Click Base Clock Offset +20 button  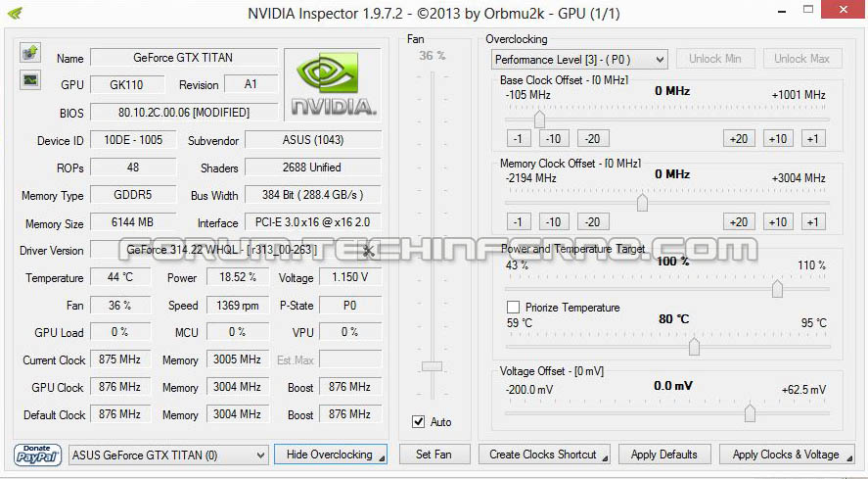(739, 138)
